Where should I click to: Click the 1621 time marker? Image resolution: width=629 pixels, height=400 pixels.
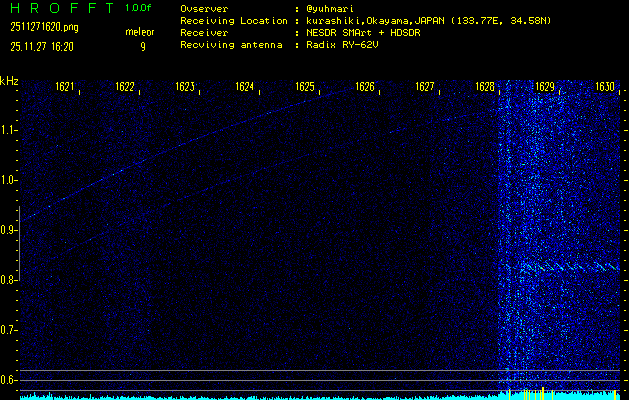(x=65, y=87)
